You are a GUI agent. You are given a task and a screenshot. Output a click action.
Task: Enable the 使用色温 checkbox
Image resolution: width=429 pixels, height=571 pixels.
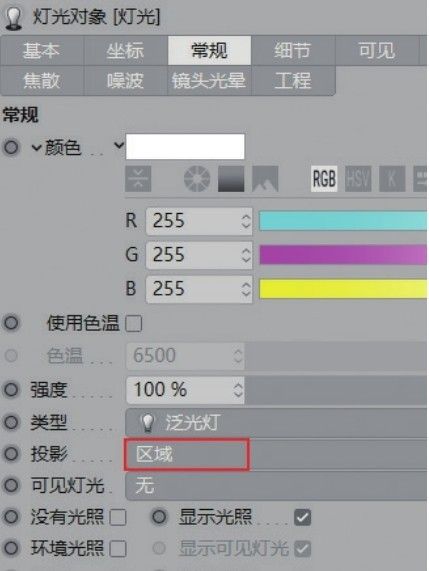134,323
